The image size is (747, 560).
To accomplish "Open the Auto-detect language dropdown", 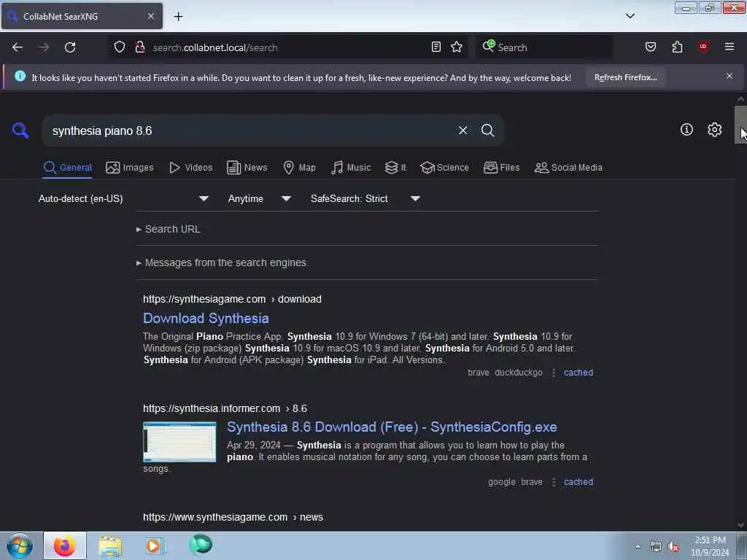I will click(123, 198).
